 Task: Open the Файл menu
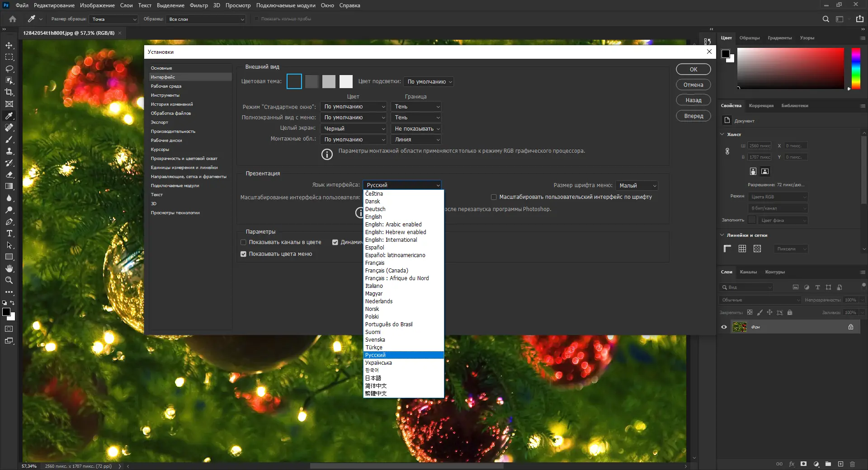coord(22,5)
